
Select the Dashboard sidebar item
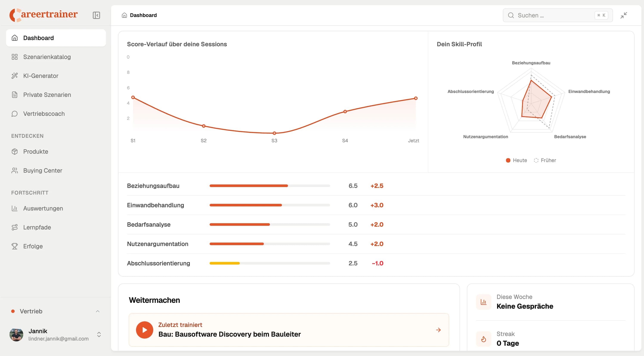pyautogui.click(x=56, y=38)
